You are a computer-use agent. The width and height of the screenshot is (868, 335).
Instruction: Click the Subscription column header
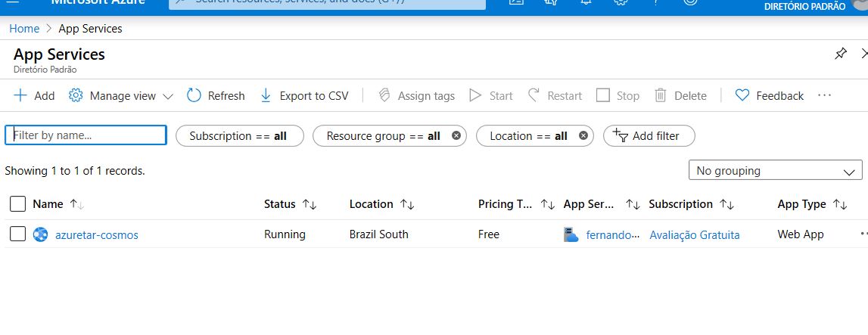680,204
